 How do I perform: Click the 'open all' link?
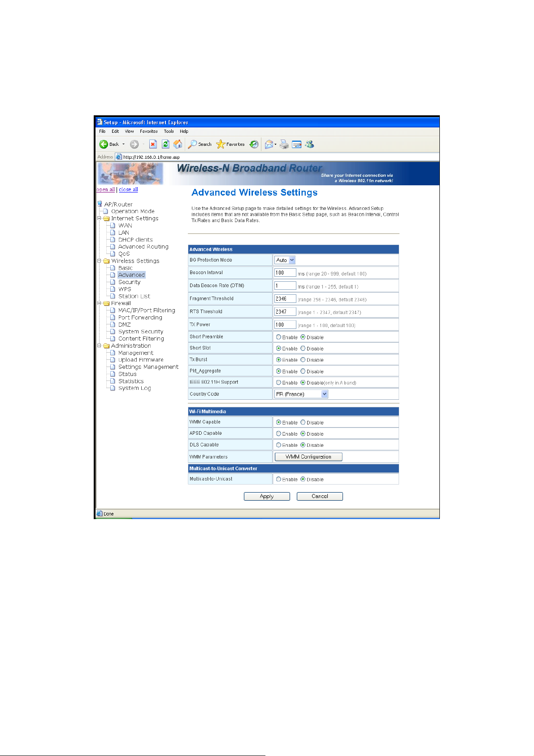pyautogui.click(x=106, y=189)
